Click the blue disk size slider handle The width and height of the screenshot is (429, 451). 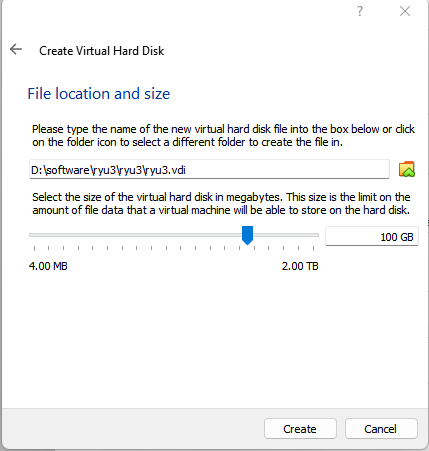coord(247,235)
